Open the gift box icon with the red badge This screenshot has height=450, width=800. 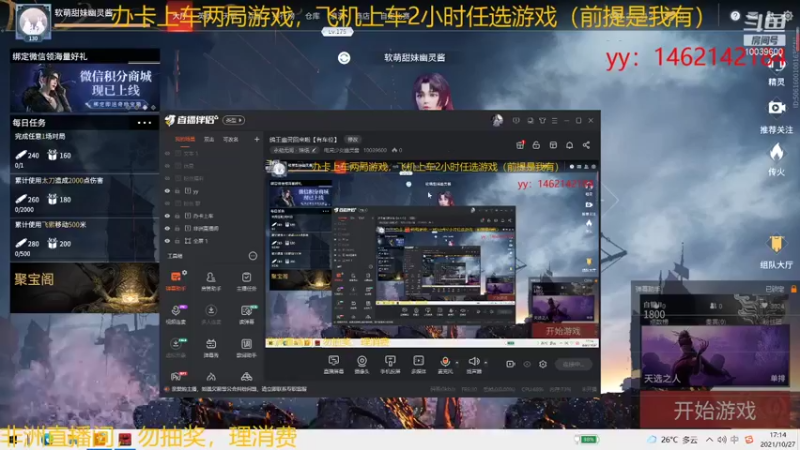pyautogui.click(x=520, y=145)
